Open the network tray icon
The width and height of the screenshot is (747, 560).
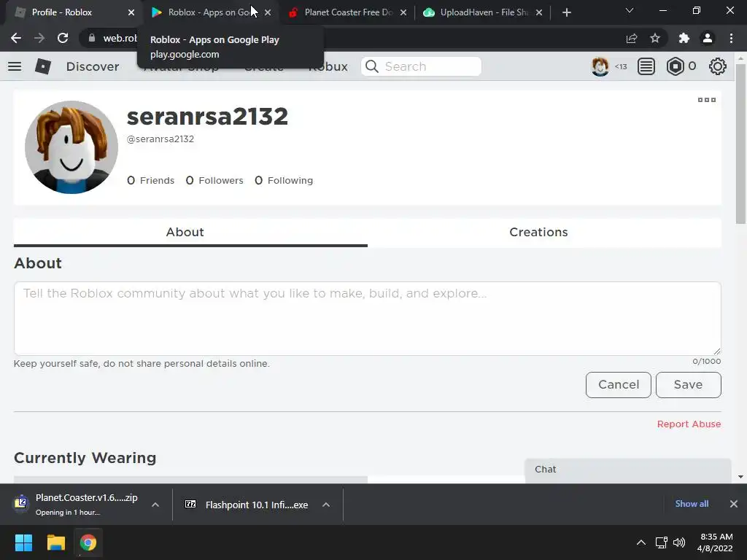[x=661, y=542]
